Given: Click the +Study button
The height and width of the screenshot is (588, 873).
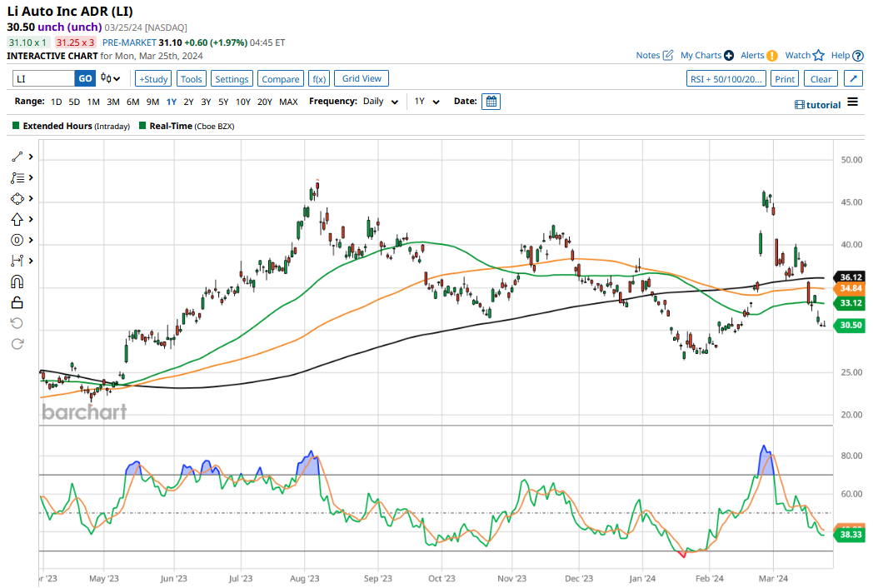Looking at the screenshot, I should (153, 79).
